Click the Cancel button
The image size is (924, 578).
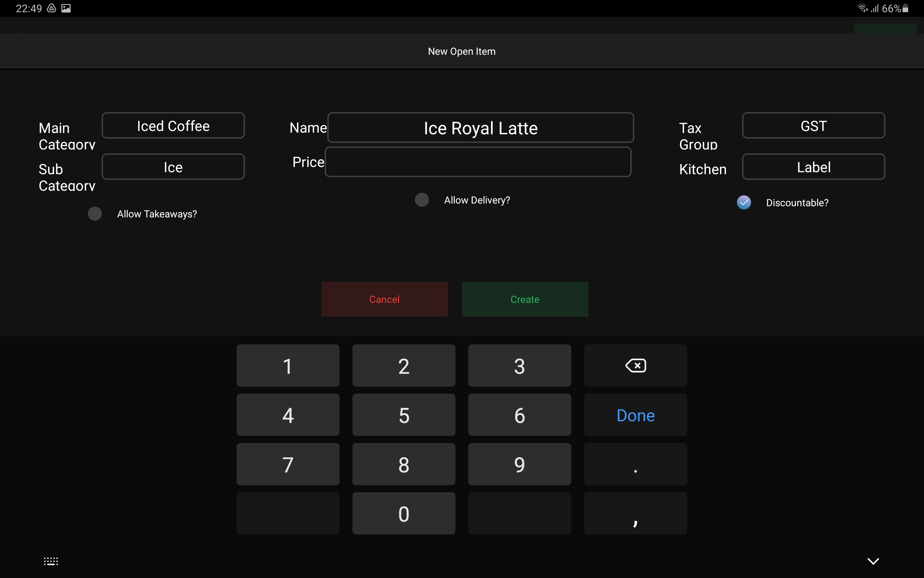click(384, 299)
